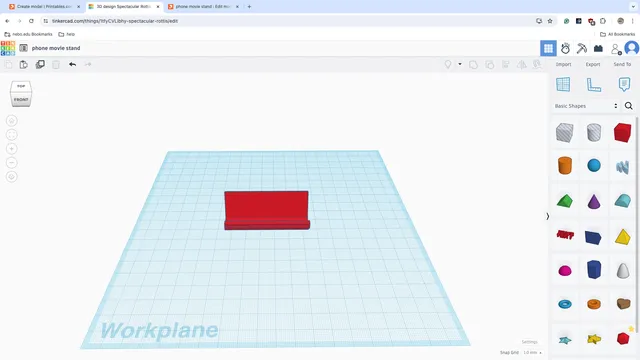Select the red Box shape
The width and height of the screenshot is (640, 360).
point(622,133)
